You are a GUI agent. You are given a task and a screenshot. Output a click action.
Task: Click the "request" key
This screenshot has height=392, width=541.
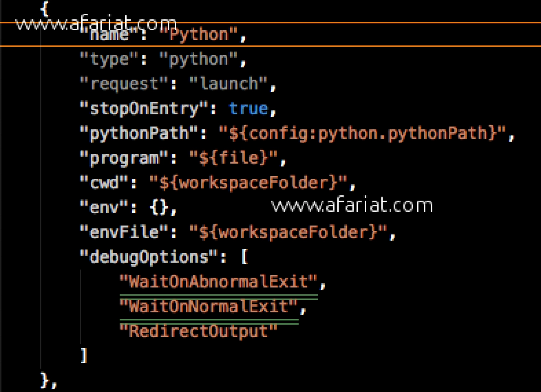point(123,84)
